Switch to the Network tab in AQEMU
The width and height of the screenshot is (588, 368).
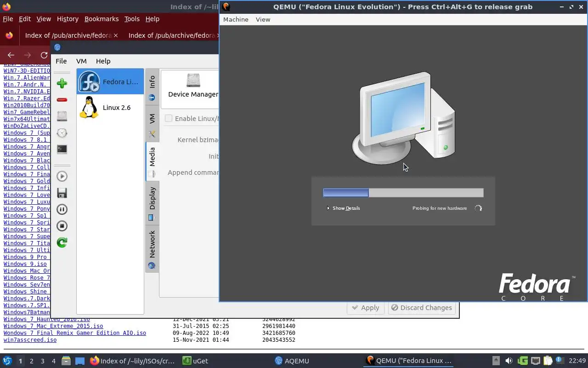152,249
